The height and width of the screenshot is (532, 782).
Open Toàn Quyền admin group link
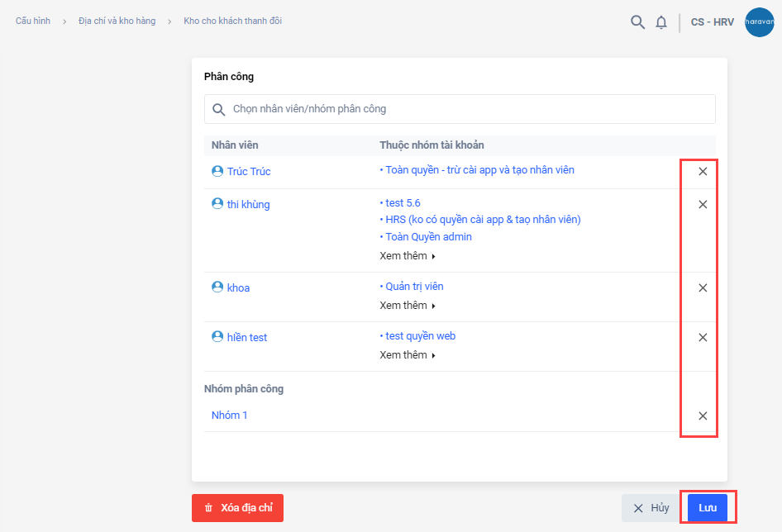click(x=428, y=237)
